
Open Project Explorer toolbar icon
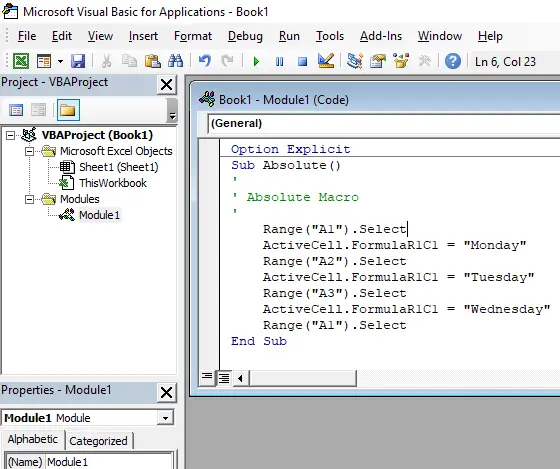click(x=355, y=61)
